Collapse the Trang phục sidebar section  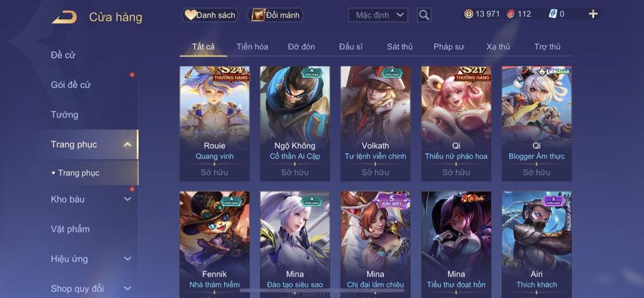point(127,144)
